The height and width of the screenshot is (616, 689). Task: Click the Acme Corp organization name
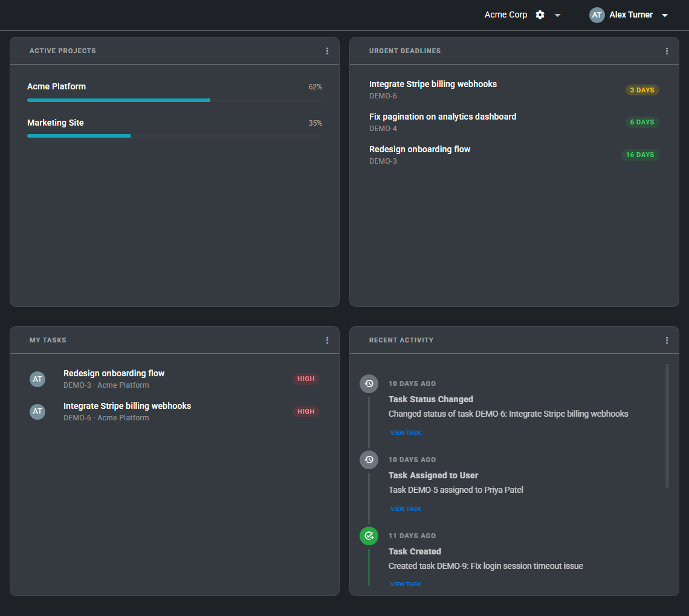tap(506, 15)
